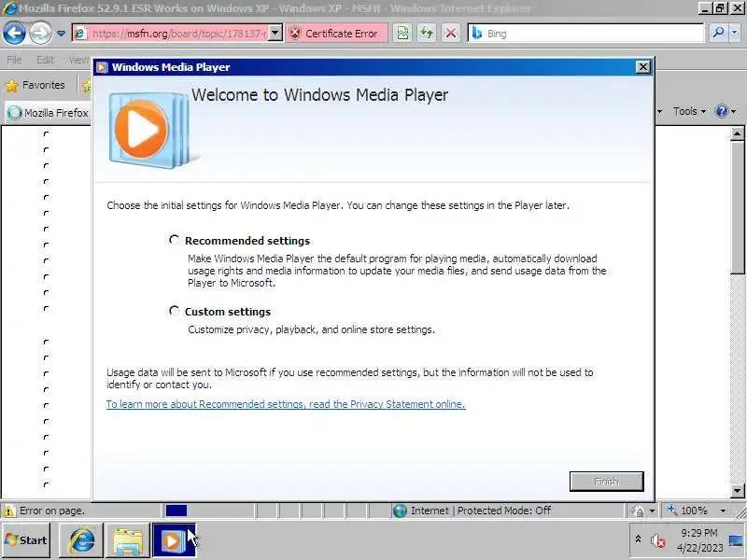Go back in Internet Explorer
This screenshot has width=747, height=560.
[14, 34]
